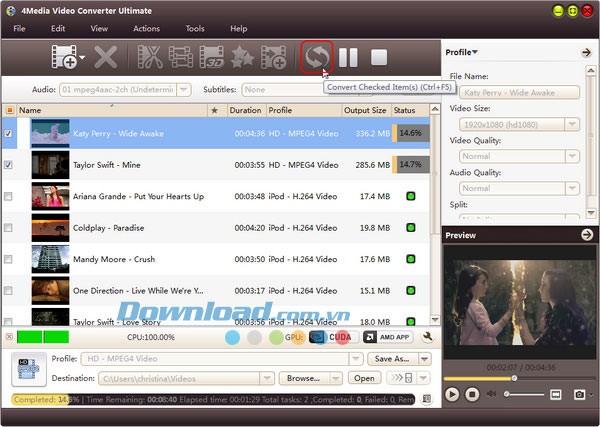Screen dimensions: 600x427
Task: Toggle AMD APP acceleration
Action: [387, 337]
